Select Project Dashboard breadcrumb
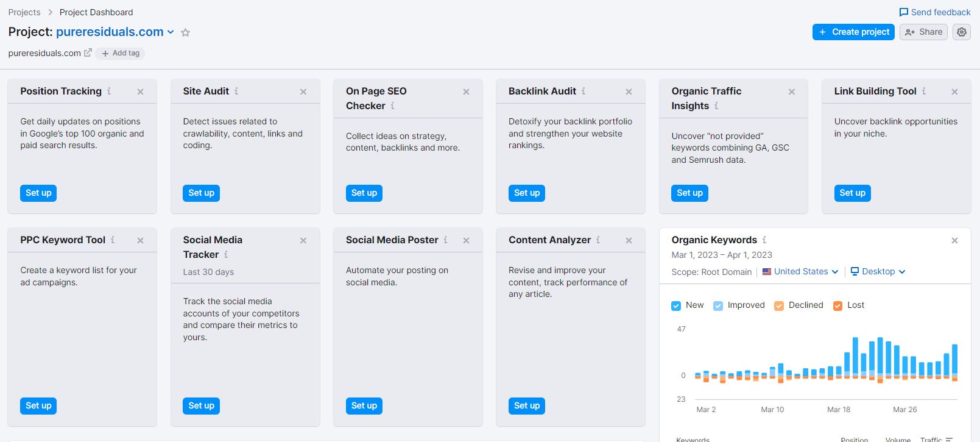Screen dimensions: 980x442 (96, 12)
